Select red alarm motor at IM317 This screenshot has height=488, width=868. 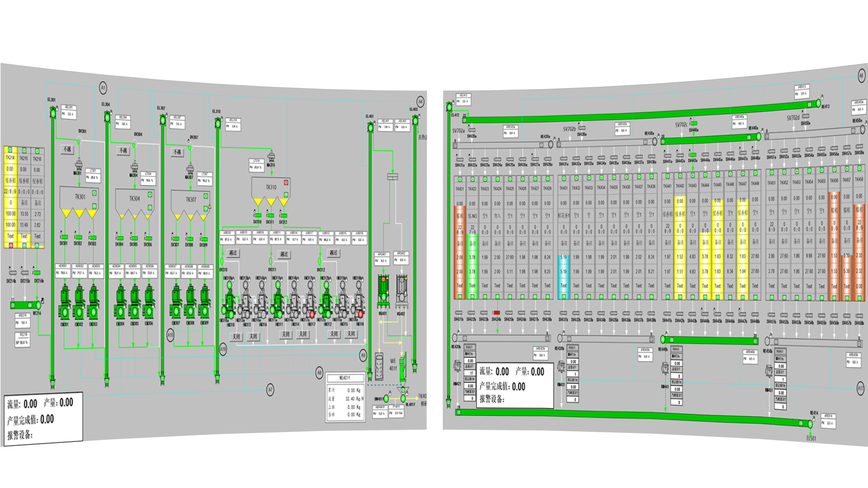click(311, 314)
